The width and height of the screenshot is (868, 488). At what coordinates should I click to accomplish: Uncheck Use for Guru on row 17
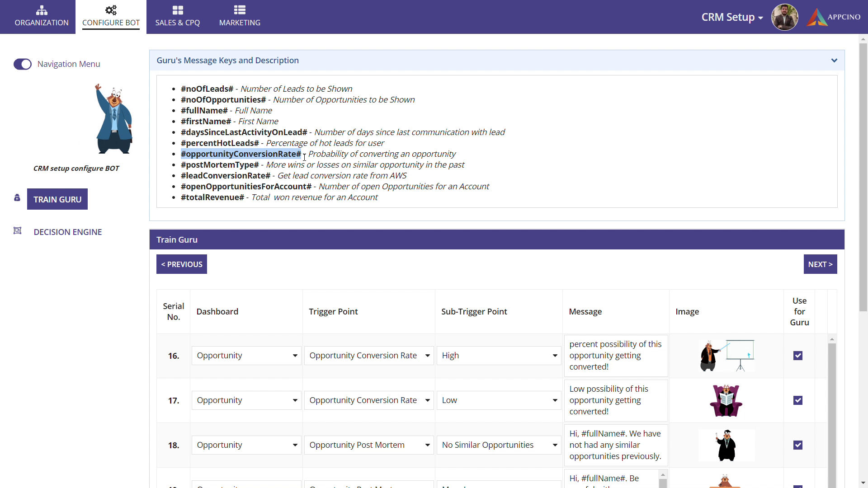point(798,400)
